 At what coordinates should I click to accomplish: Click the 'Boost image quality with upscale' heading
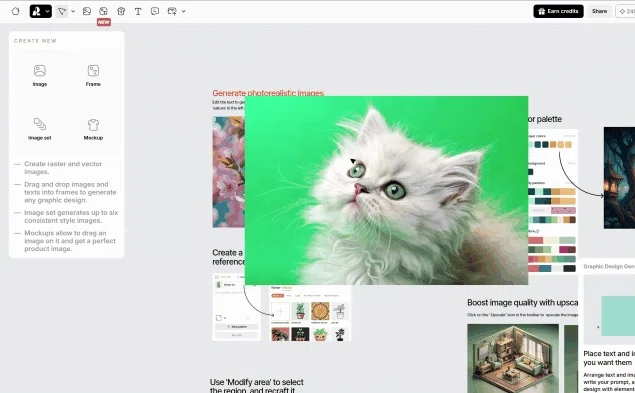click(x=522, y=303)
